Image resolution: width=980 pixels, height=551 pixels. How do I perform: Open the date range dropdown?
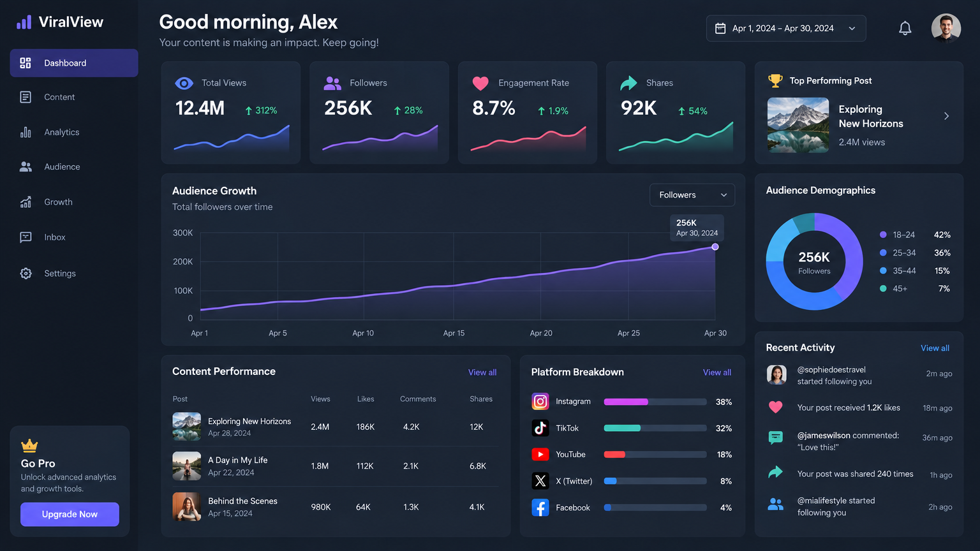pos(786,28)
